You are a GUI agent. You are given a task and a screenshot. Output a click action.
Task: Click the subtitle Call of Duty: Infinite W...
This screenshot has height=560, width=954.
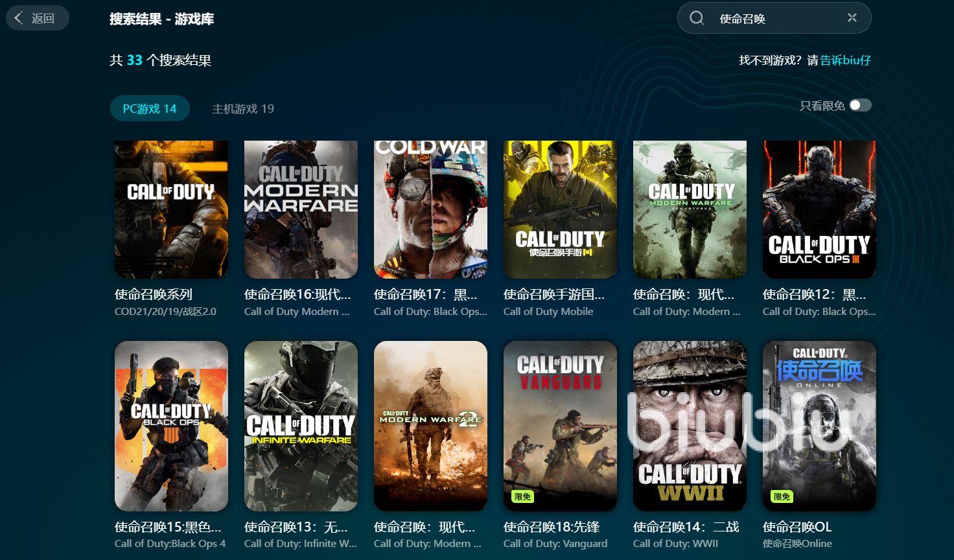click(301, 544)
